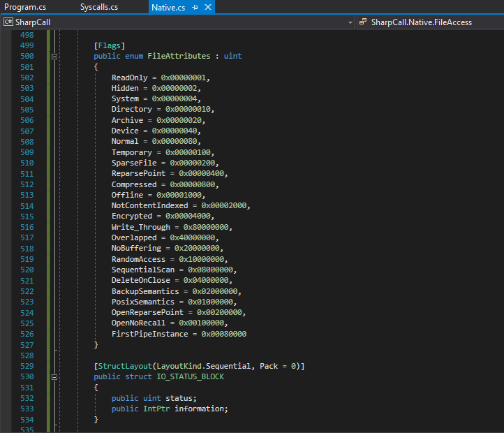Click the information field name
Image resolution: width=504 pixels, height=433 pixels.
click(x=199, y=409)
